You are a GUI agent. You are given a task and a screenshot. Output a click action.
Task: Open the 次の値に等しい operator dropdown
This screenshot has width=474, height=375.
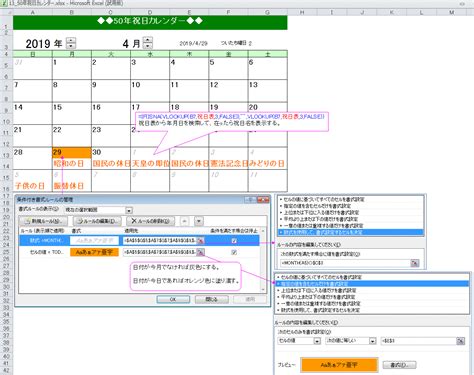(372, 341)
